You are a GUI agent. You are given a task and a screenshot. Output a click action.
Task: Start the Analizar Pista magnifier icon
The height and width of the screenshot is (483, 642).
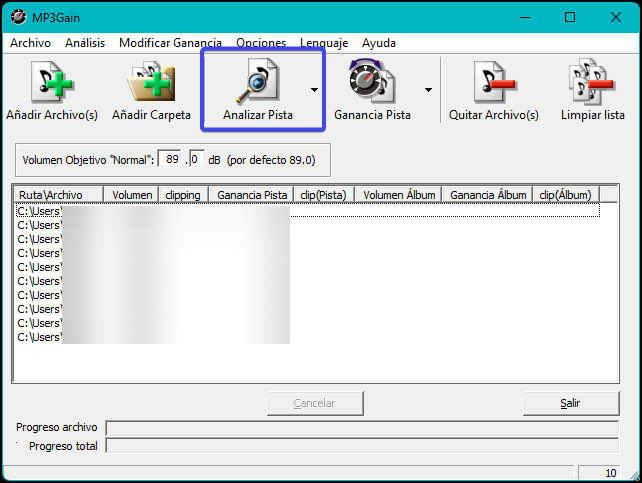coord(258,80)
